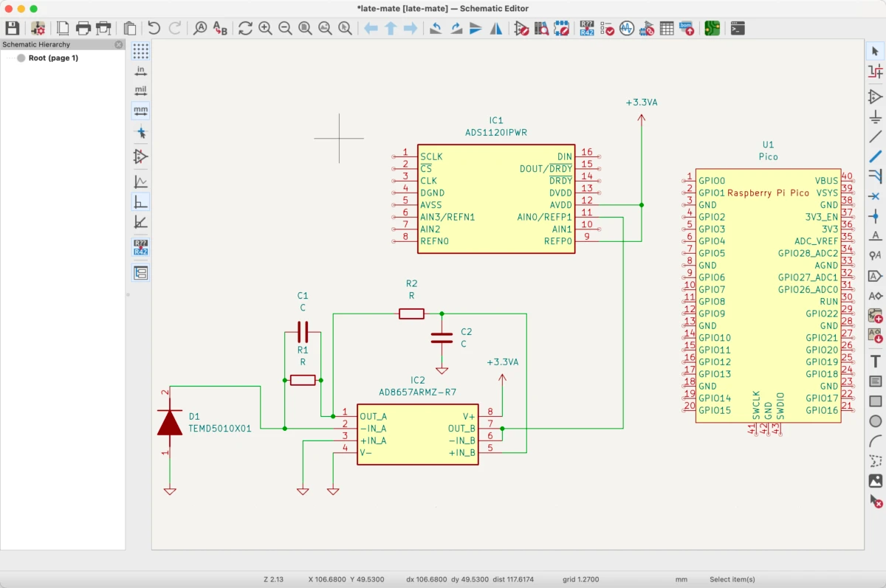Open the Plot dialog

[x=103, y=28]
